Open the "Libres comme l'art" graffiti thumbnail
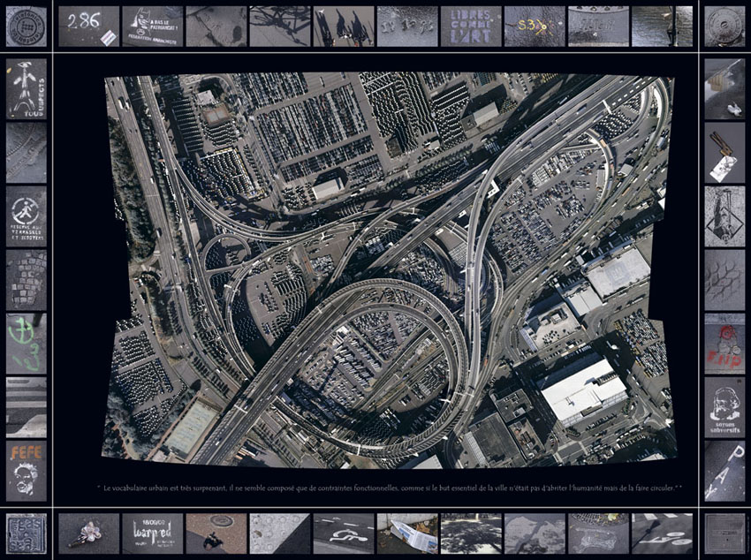Viewport: 751px width, 560px height. tap(470, 26)
